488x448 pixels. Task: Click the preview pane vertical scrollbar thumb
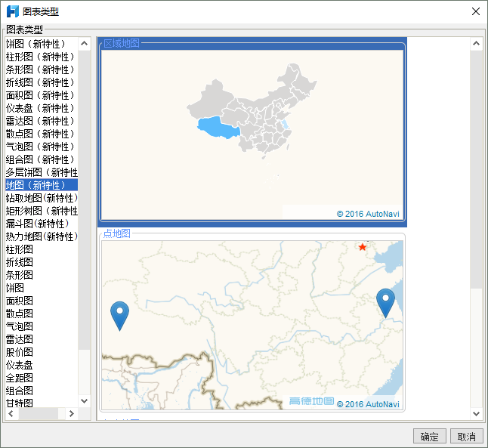[x=476, y=169]
